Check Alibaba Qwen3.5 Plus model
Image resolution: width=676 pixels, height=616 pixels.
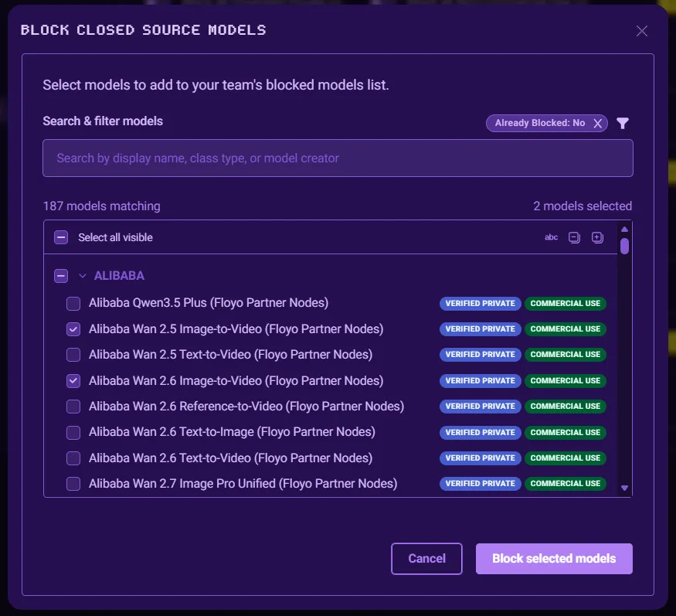pyautogui.click(x=73, y=303)
